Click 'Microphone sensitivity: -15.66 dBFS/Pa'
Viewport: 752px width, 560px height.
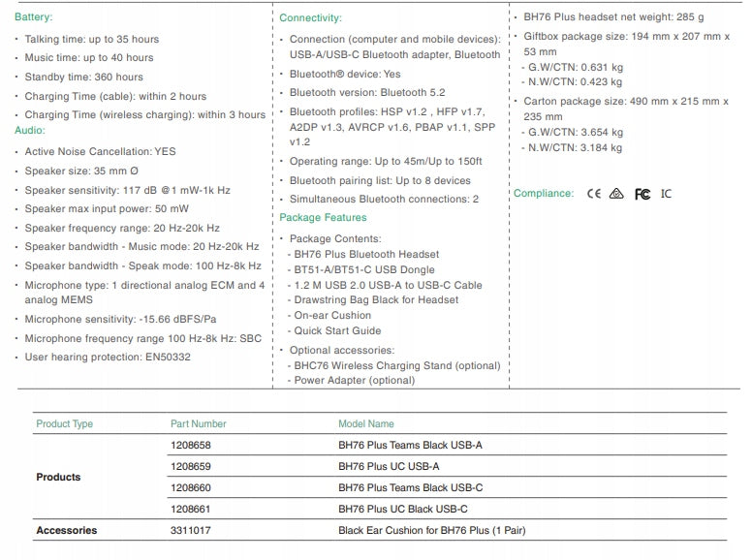(x=120, y=320)
